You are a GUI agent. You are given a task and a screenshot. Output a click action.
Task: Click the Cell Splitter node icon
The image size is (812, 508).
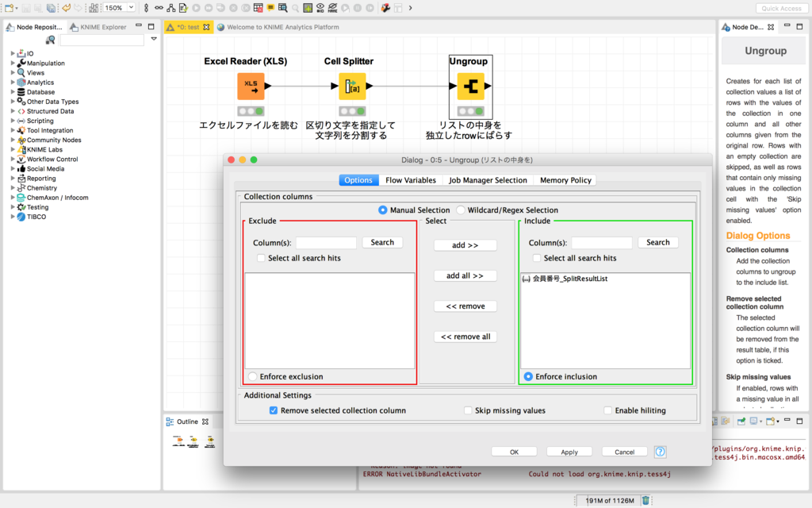(x=352, y=86)
